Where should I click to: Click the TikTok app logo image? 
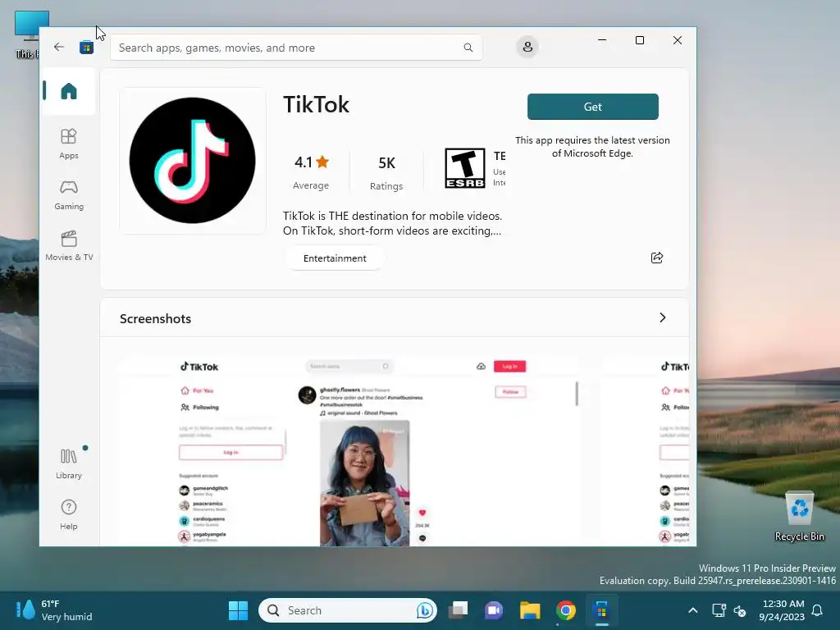pos(192,160)
